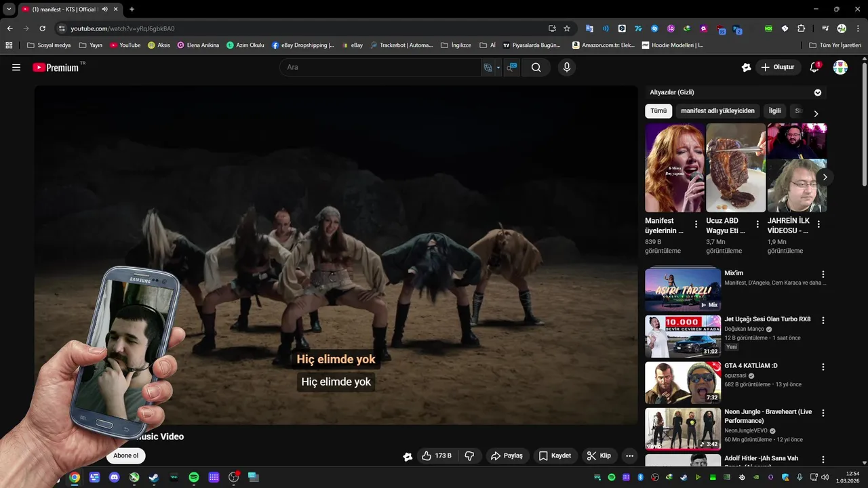Open Chrome three-dot menu
This screenshot has width=868, height=488.
[x=858, y=28]
